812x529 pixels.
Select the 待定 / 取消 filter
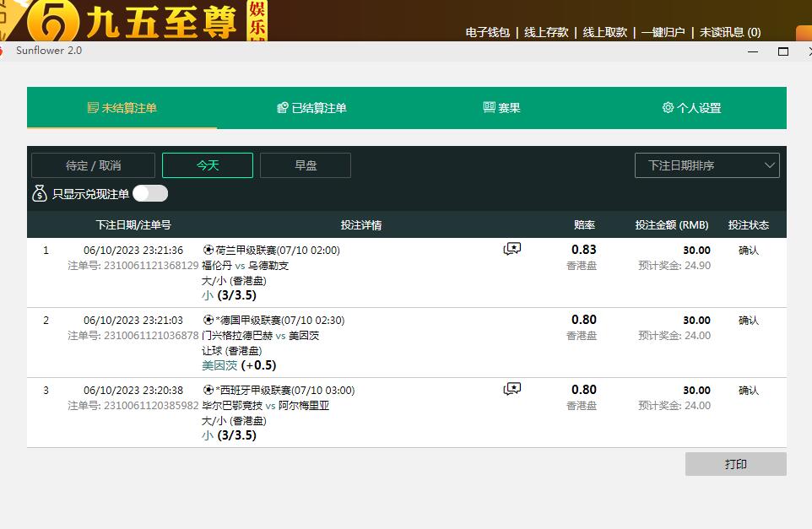[93, 165]
